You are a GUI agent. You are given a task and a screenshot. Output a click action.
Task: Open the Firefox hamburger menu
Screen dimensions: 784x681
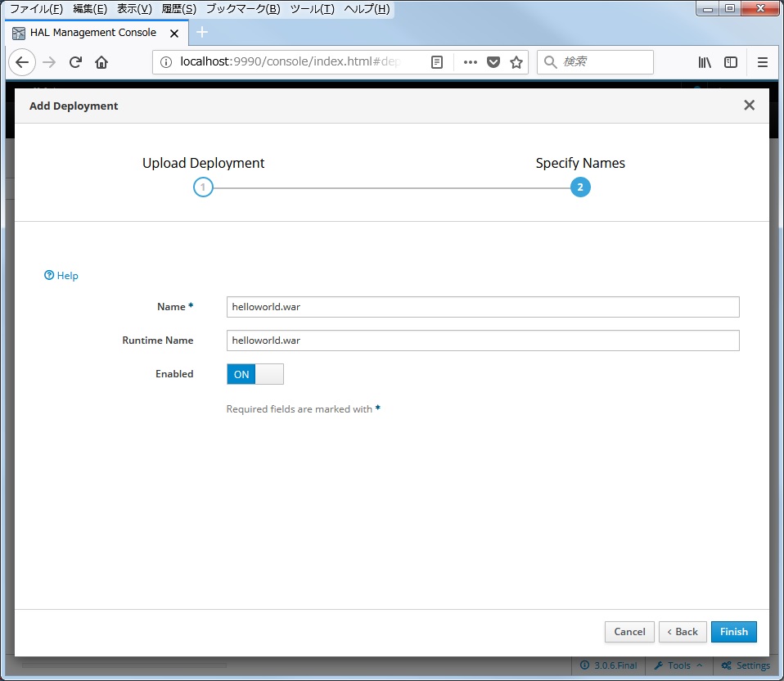point(763,61)
